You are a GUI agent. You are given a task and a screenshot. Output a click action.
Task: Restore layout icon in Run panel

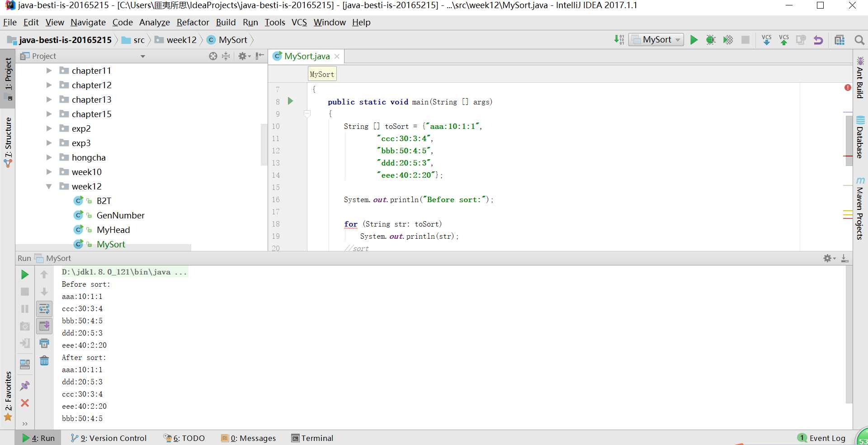pyautogui.click(x=25, y=364)
